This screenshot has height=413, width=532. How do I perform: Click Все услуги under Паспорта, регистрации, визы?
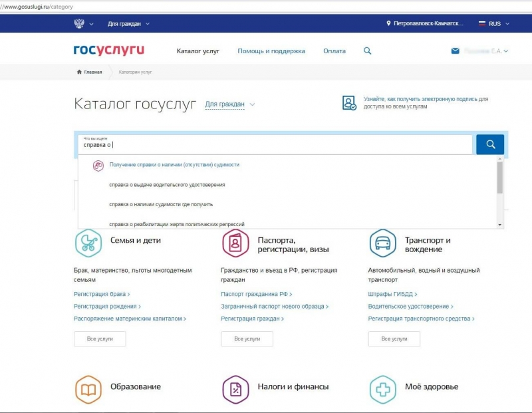pos(247,339)
